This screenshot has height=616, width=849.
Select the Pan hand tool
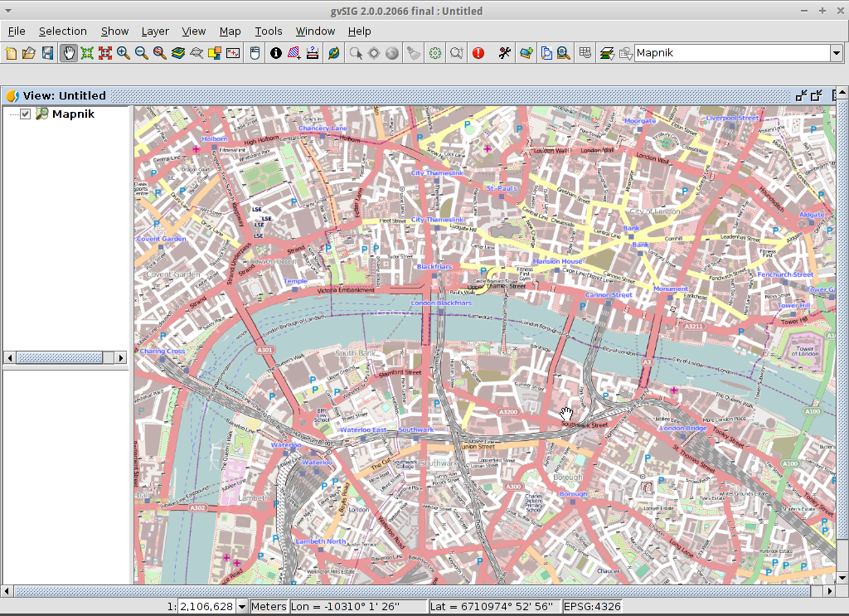coord(69,53)
